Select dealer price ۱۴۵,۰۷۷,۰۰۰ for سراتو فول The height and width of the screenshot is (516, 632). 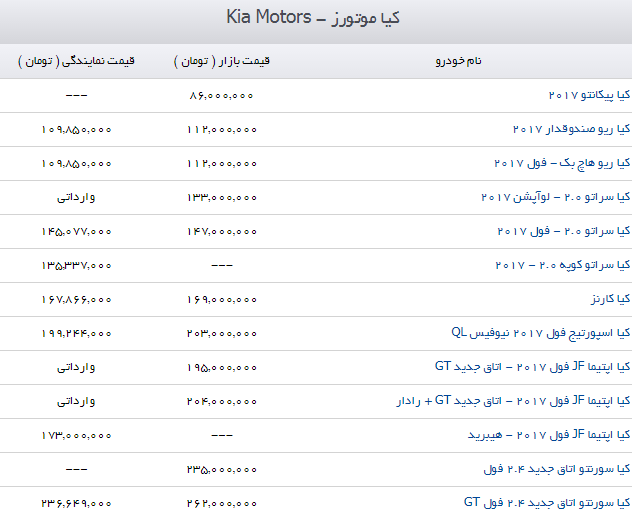[x=76, y=231]
